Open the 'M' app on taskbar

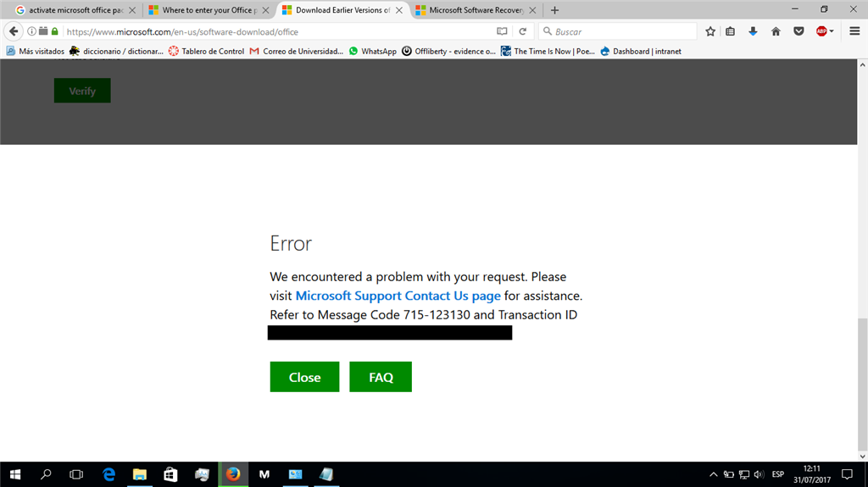pyautogui.click(x=264, y=474)
